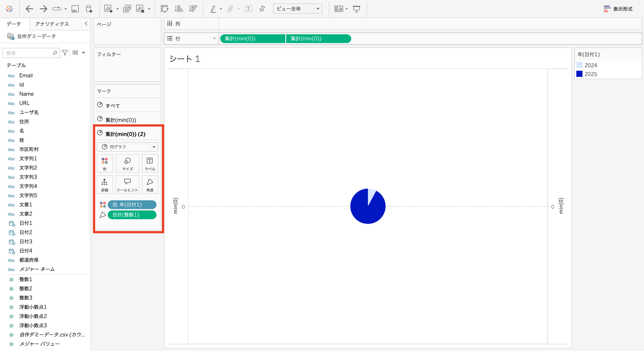The height and width of the screenshot is (351, 644).
Task: Click the Swap rows and columns icon
Action: (x=164, y=9)
